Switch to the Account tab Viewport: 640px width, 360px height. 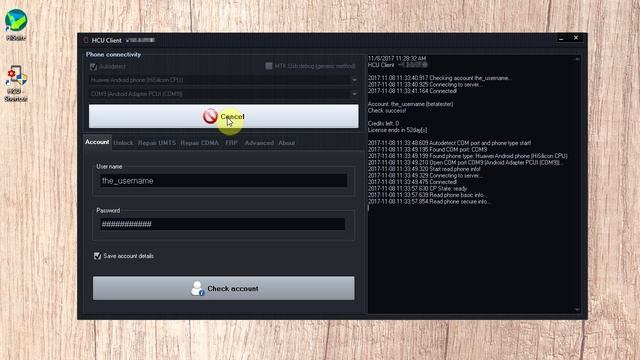coord(97,142)
